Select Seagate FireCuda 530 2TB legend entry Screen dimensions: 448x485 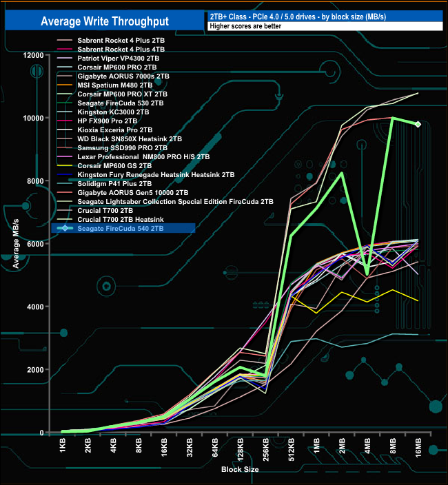tap(121, 103)
